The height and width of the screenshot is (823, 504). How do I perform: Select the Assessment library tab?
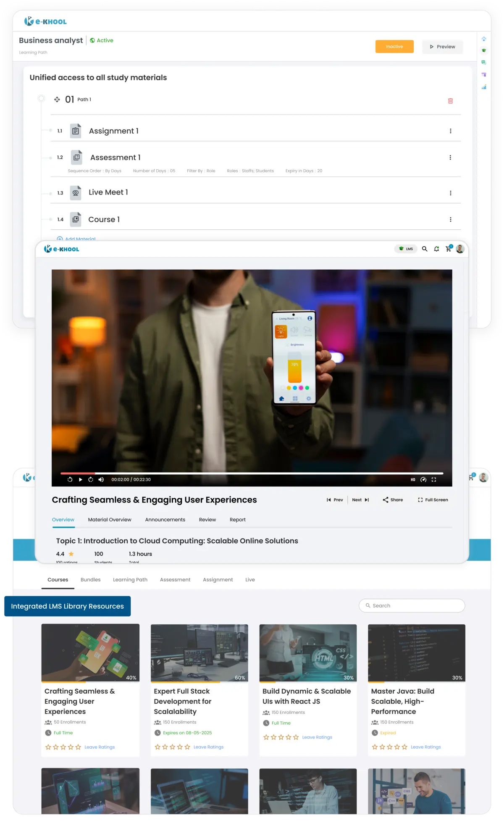(x=175, y=580)
